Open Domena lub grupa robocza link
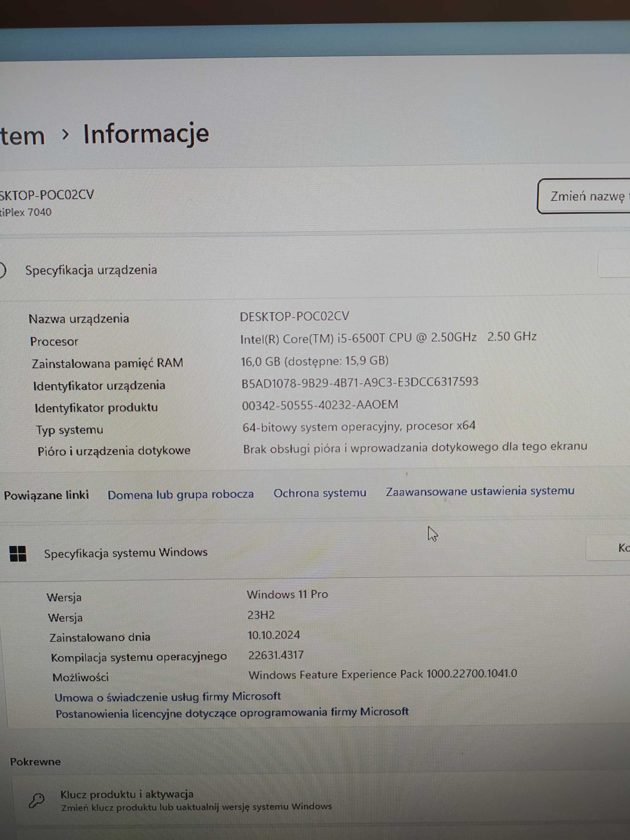Screen dimensions: 630x840 click(180, 494)
